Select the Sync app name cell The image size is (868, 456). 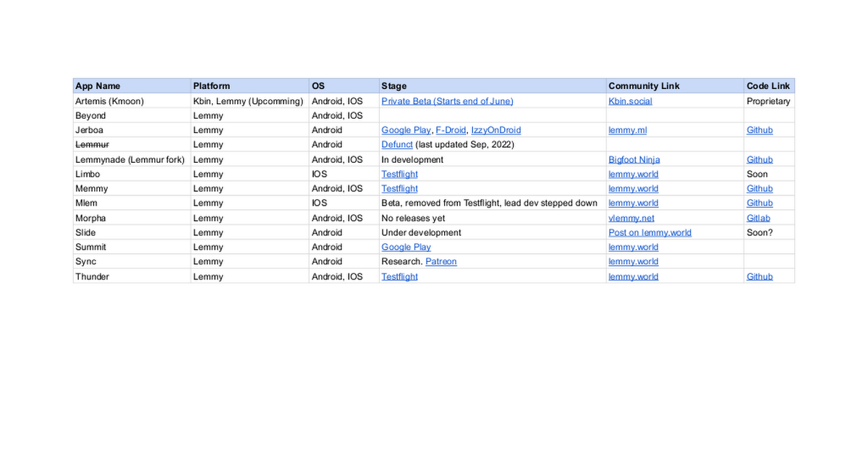tap(132, 261)
